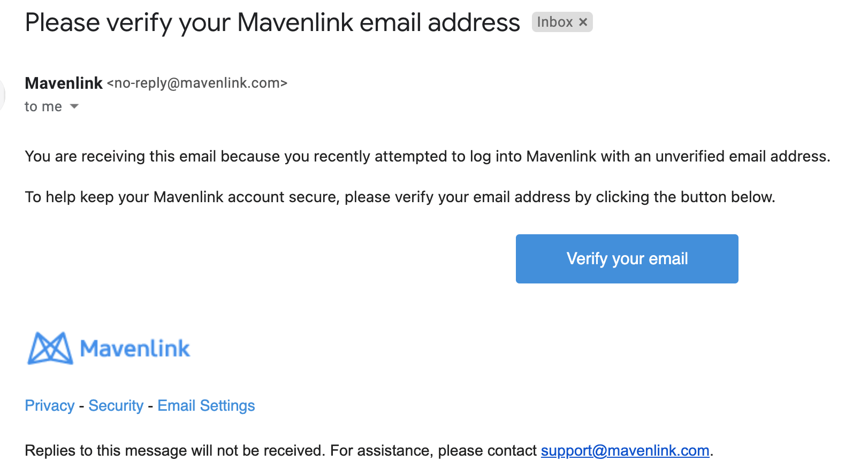Open the Email Settings link
Screen dimensions: 868x476
tap(206, 406)
